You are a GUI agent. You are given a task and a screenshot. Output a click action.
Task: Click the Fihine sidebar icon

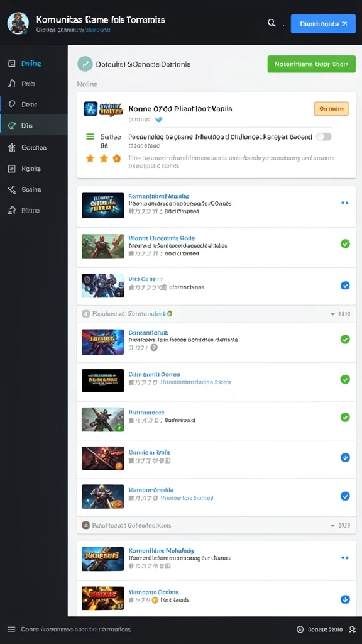[11, 210]
